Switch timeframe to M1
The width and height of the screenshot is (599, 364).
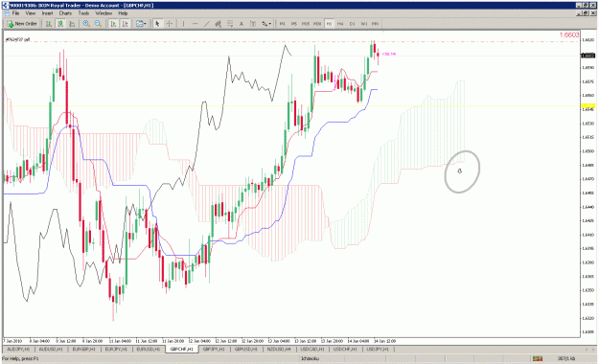[x=283, y=24]
